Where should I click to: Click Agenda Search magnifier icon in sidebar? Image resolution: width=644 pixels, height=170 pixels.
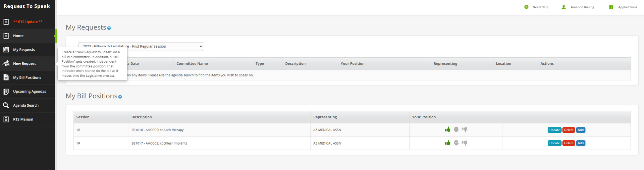point(6,105)
